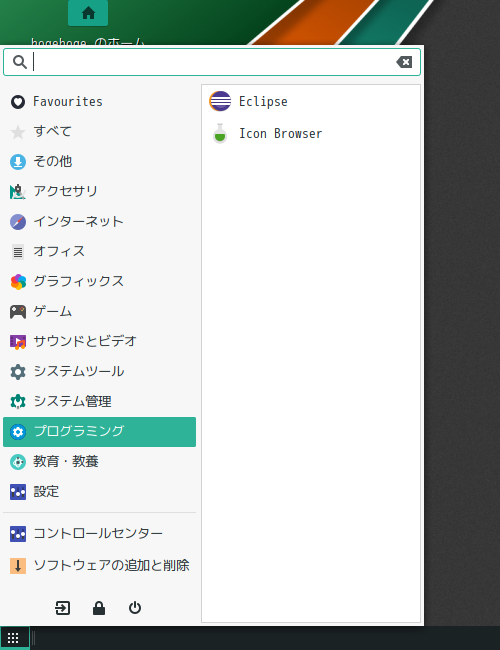Image resolution: width=500 pixels, height=650 pixels.
Task: Click the lock screen padlock icon
Action: pyautogui.click(x=99, y=608)
